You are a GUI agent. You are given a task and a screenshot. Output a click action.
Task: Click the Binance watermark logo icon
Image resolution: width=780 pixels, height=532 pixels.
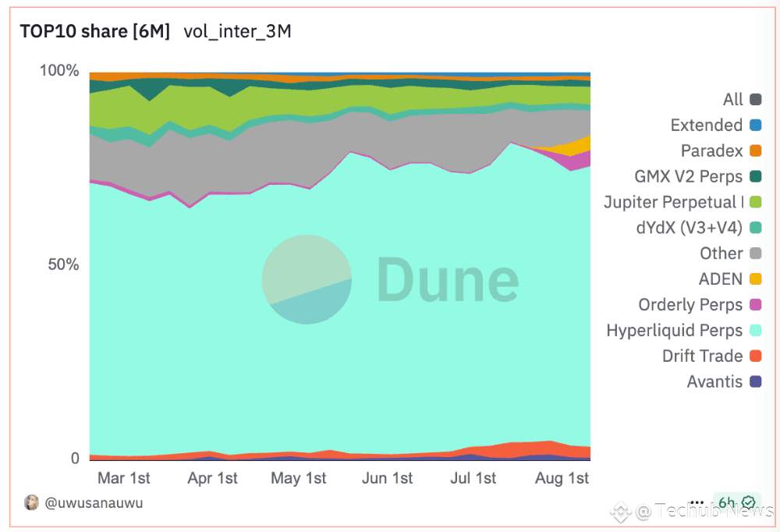pos(620,512)
